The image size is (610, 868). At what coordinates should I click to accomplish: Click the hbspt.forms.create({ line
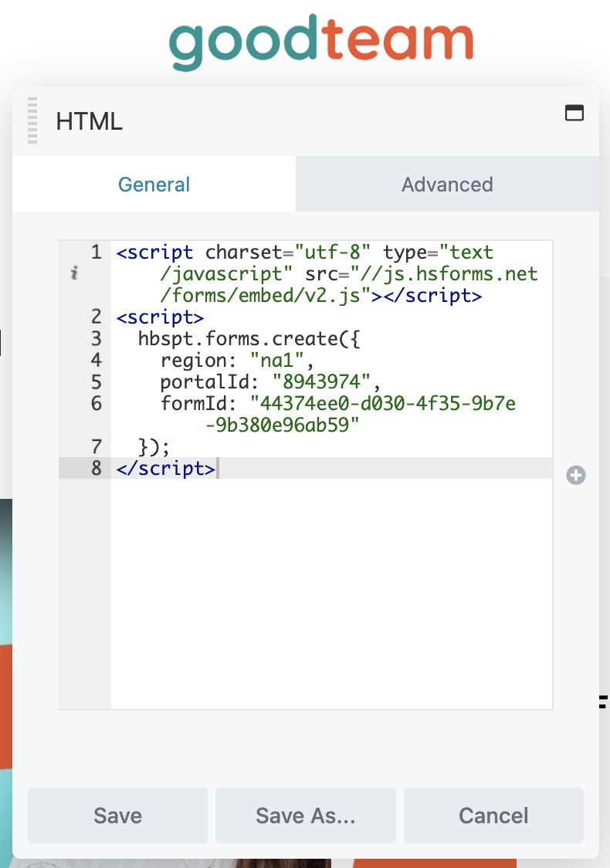tap(249, 339)
